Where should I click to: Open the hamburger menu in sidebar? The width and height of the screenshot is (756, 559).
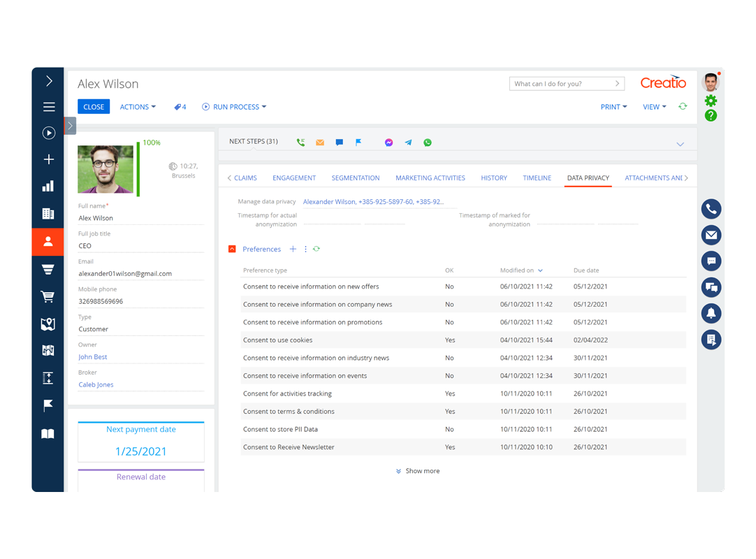49,107
